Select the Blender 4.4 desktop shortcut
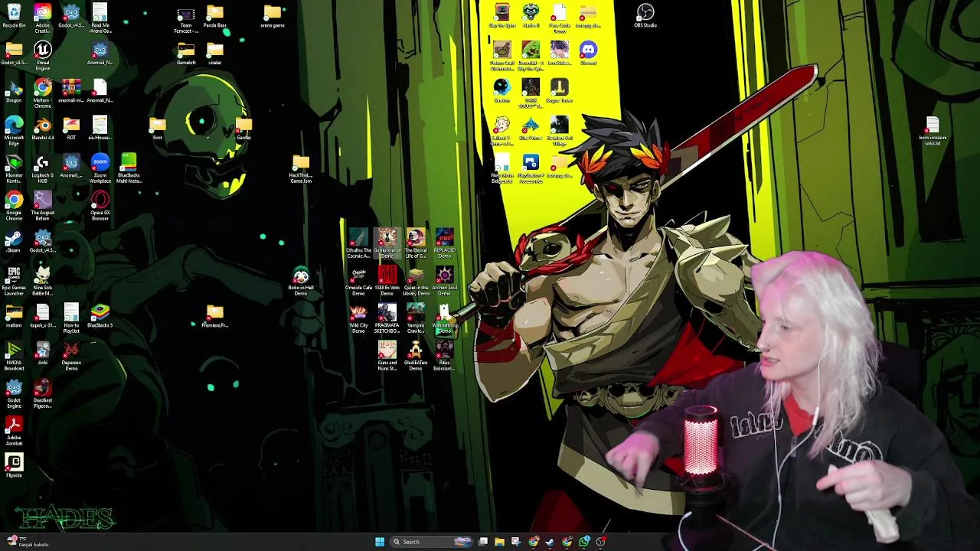 pos(43,129)
